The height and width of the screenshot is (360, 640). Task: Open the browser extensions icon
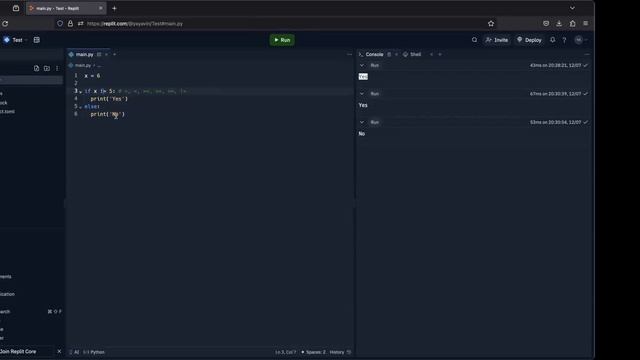(573, 24)
